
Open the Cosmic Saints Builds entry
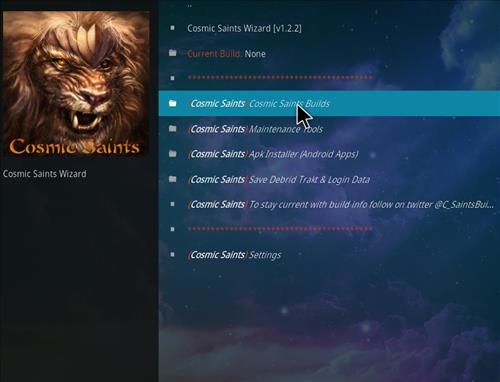coord(329,103)
